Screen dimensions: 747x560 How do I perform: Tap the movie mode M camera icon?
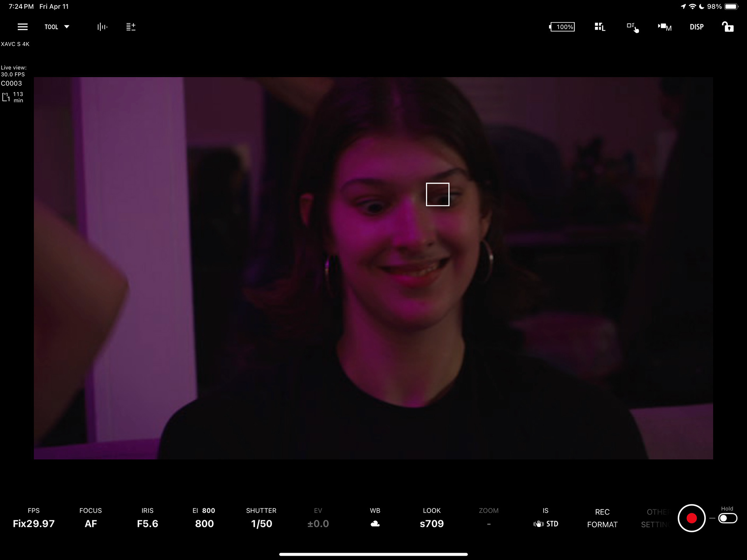665,27
